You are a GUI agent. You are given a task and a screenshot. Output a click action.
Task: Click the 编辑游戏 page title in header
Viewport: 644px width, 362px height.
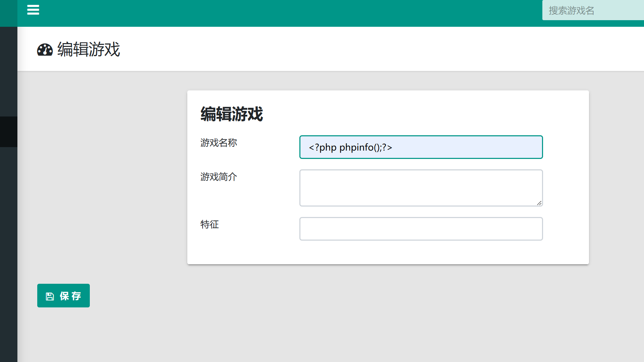tap(88, 49)
